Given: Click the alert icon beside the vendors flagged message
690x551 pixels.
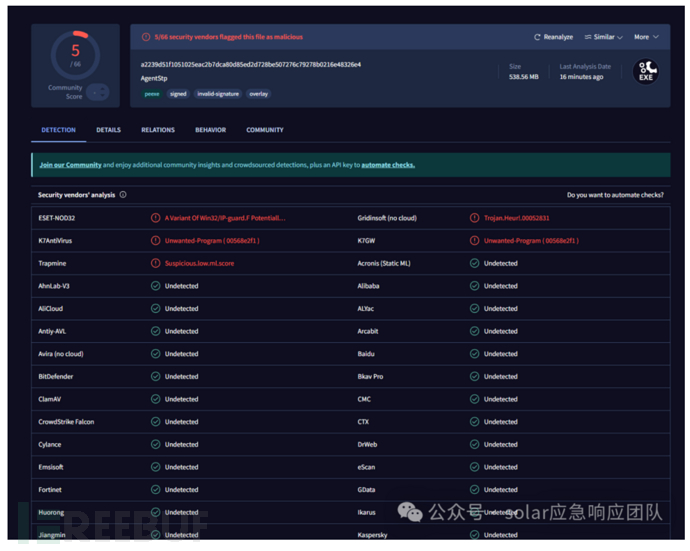Looking at the screenshot, I should tap(146, 37).
